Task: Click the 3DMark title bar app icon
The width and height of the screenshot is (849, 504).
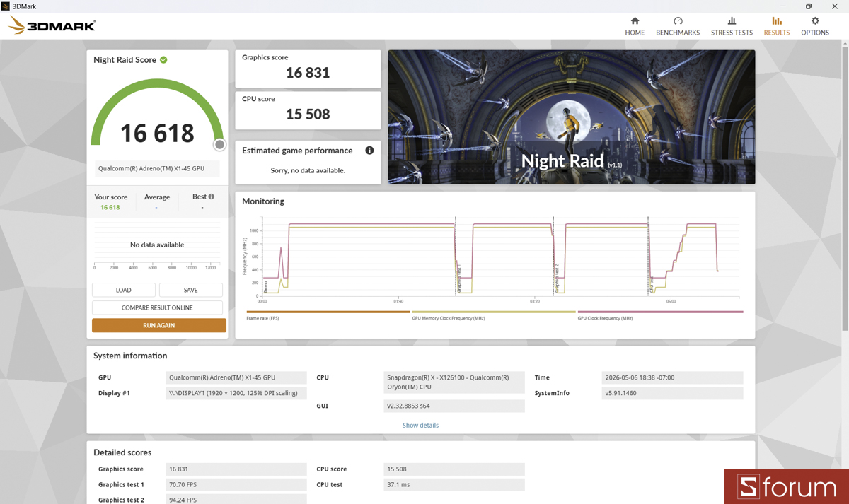Action: (x=6, y=6)
